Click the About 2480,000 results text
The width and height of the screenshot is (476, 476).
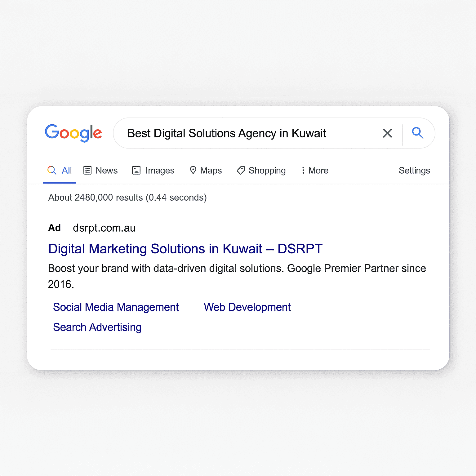(x=127, y=198)
